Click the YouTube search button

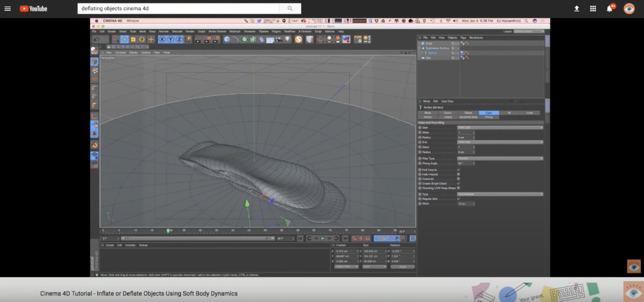point(290,8)
